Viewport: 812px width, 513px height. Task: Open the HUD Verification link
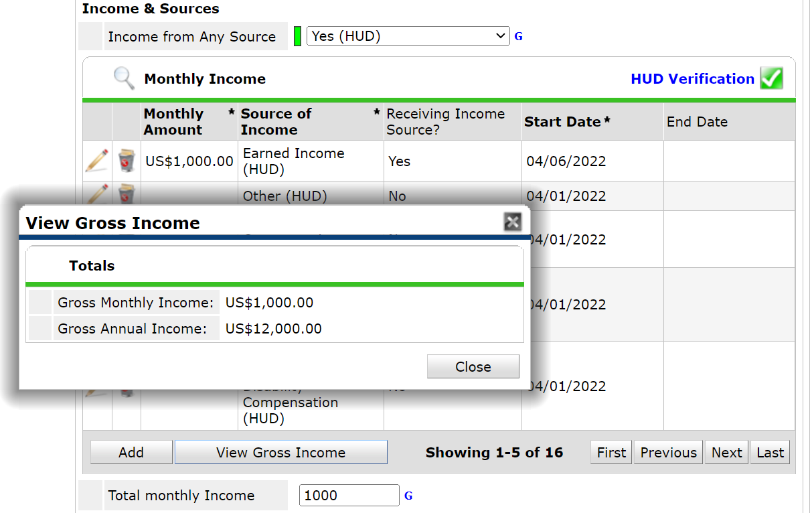[692, 79]
